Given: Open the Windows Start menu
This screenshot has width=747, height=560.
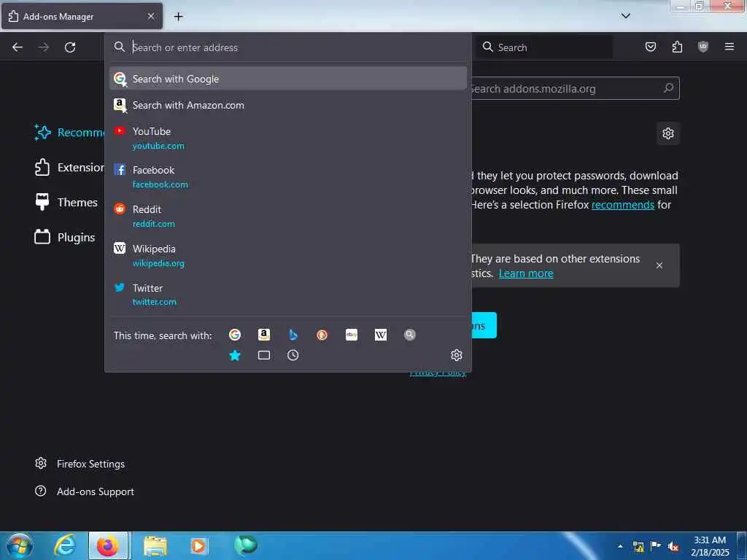Looking at the screenshot, I should click(19, 545).
